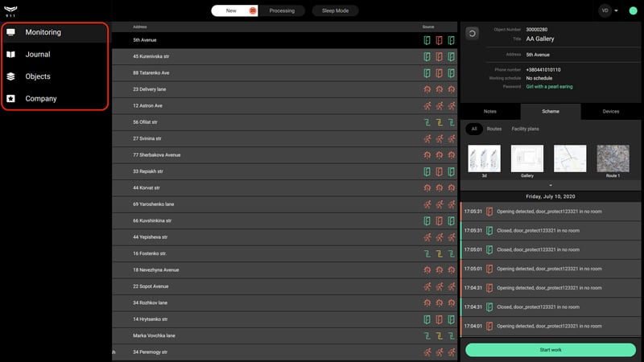Select the Objects layers icon
644x362 pixels.
coord(11,76)
